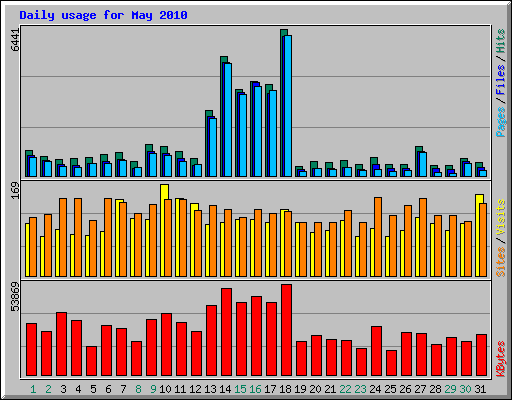Click day 8 on the x-axis
This screenshot has width=512, height=400.
pyautogui.click(x=138, y=389)
